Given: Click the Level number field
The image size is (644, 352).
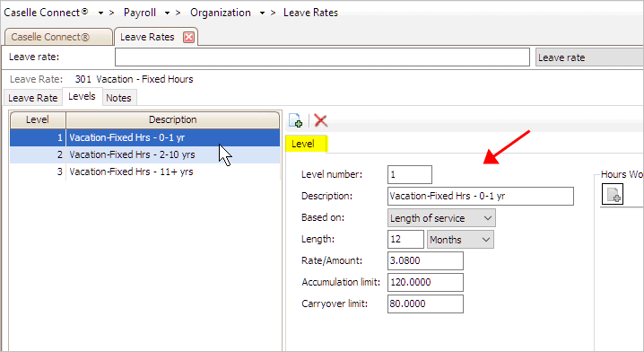Looking at the screenshot, I should point(410,174).
